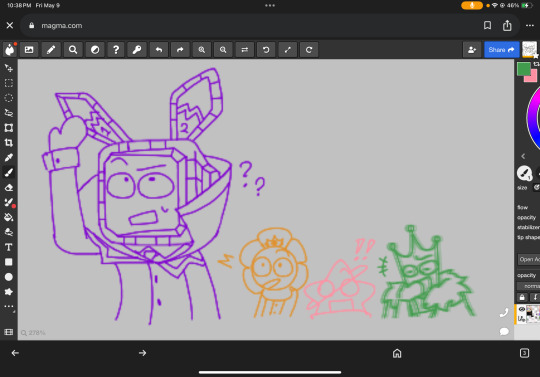The image size is (540, 377).
Task: Select the Ellipse selection tool
Action: point(9,98)
